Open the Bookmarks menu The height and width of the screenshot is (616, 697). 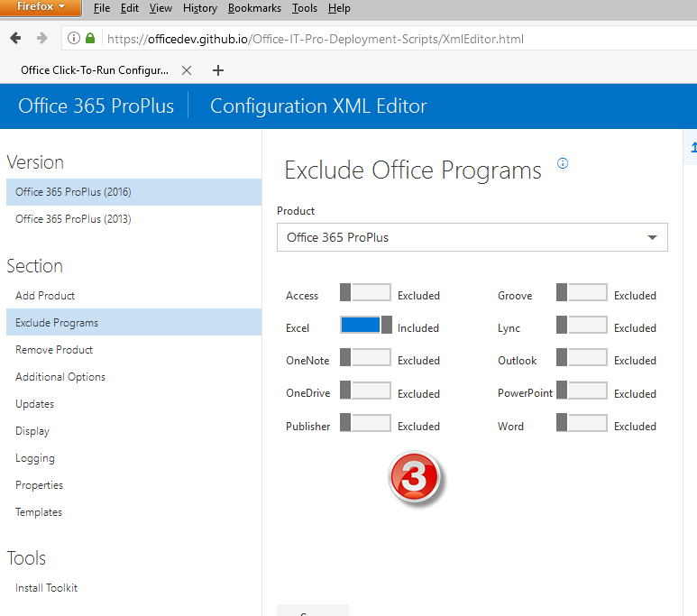pos(254,8)
